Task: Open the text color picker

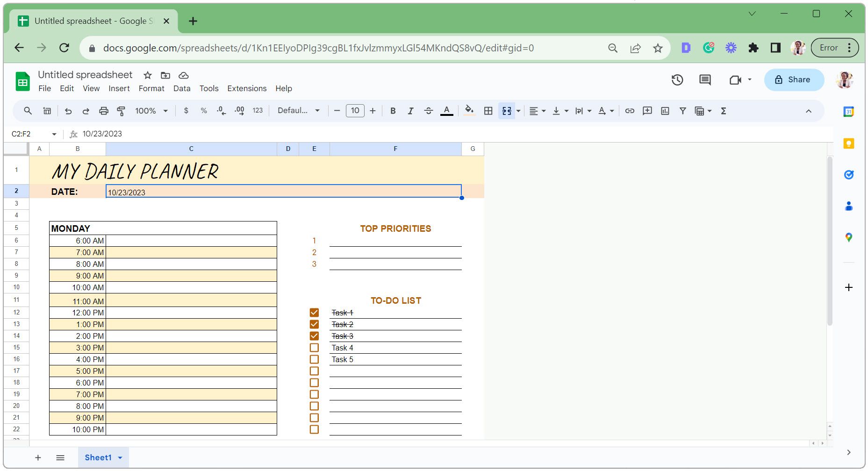Action: point(446,111)
